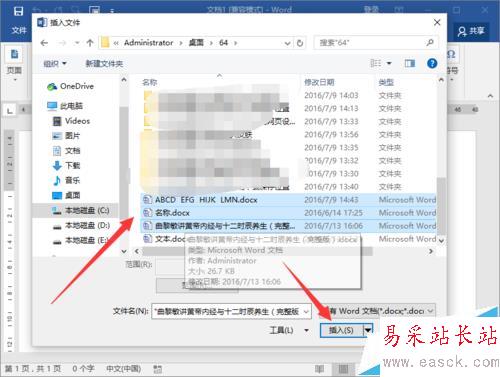Open Videos in the navigation pane
This screenshot has width=500, height=377.
(71, 121)
